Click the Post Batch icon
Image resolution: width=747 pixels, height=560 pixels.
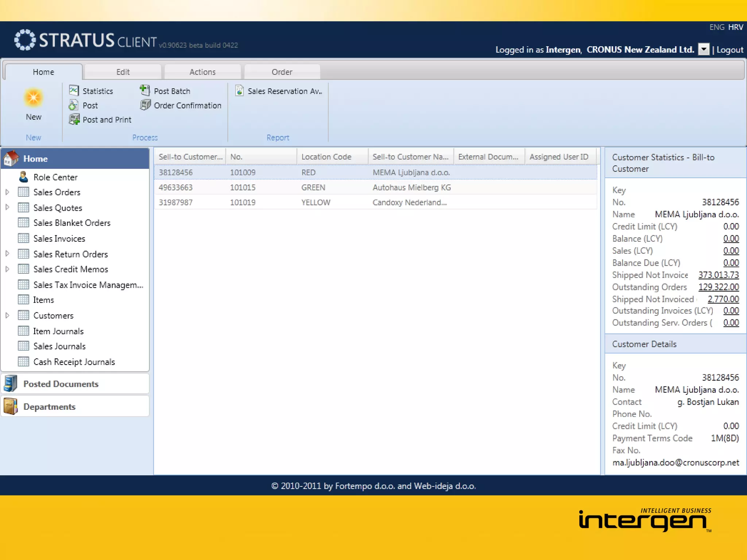point(145,90)
